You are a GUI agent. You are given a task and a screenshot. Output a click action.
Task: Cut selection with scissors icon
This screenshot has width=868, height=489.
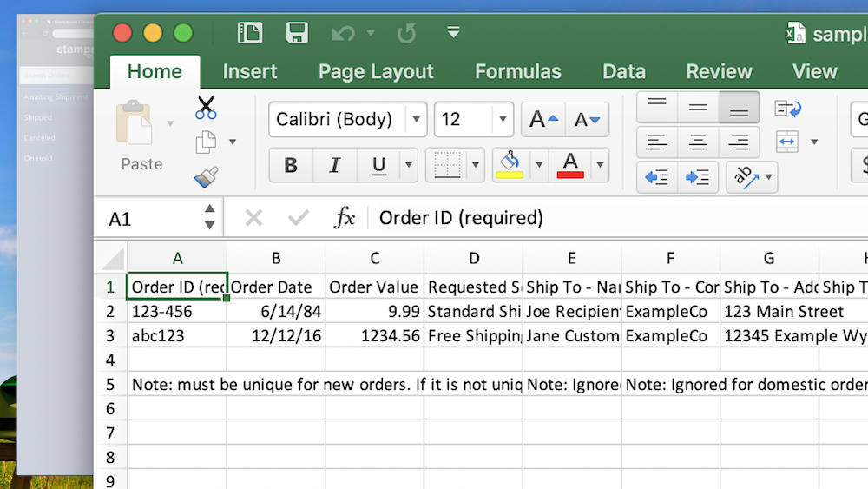pos(206,108)
